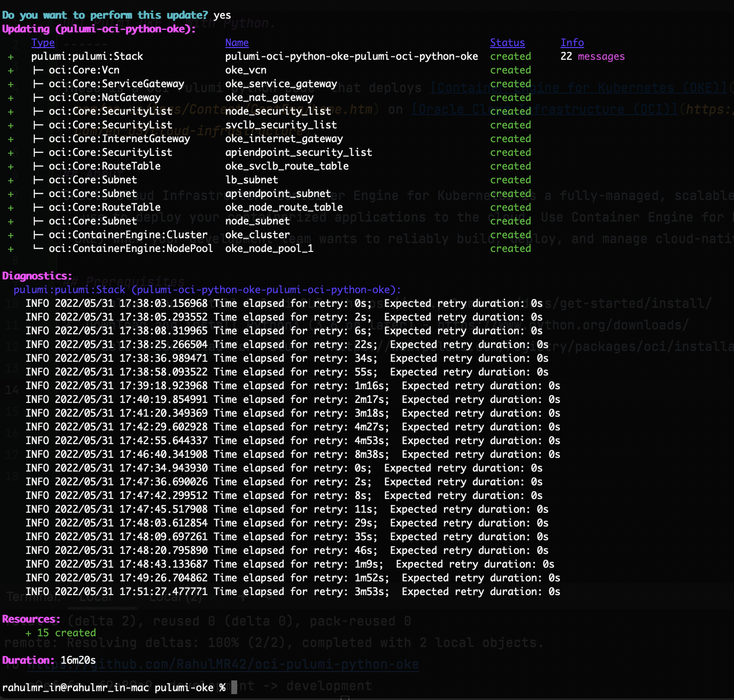Click the log line stamped 17:47:34.943930
This screenshot has height=700, width=734.
(x=284, y=468)
